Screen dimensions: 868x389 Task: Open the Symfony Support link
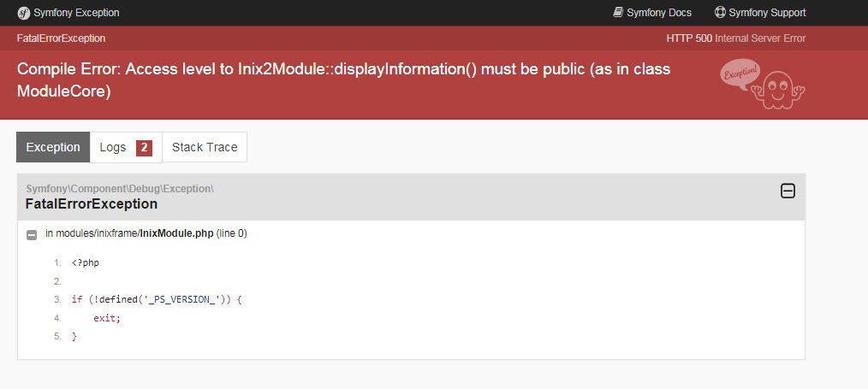pos(767,13)
